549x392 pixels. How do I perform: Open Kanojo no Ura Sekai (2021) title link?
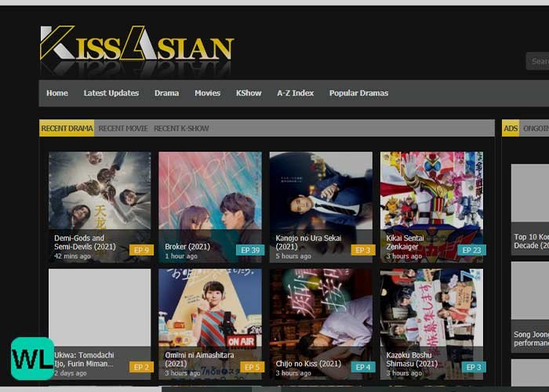click(x=308, y=242)
